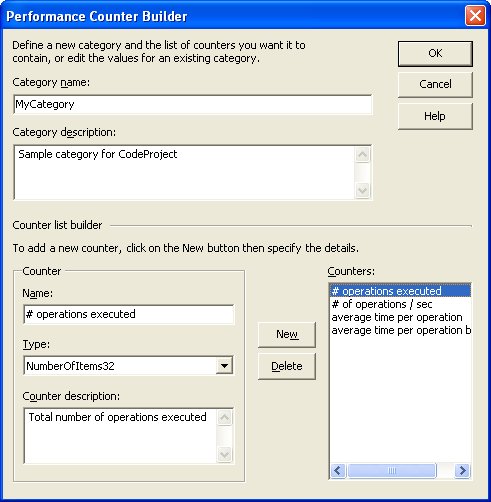This screenshot has width=491, height=502.
Task: Click the category description down scroll arrow
Action: click(x=362, y=190)
